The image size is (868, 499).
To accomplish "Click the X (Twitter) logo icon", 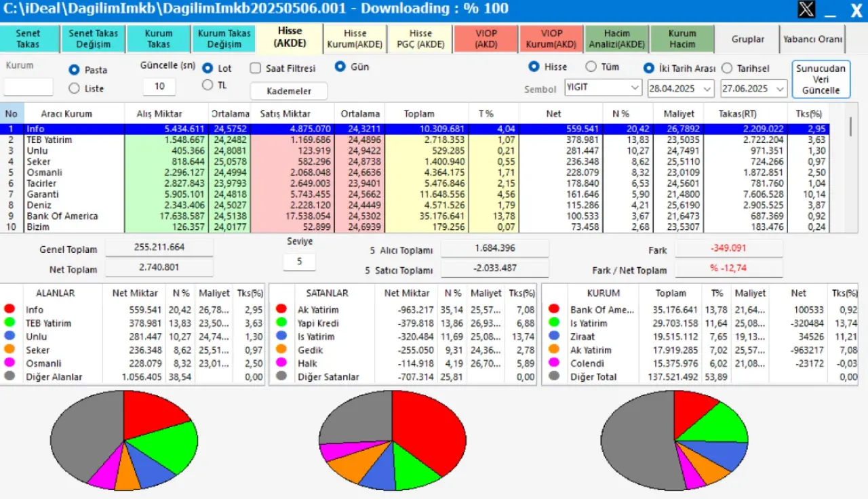I will coord(806,10).
